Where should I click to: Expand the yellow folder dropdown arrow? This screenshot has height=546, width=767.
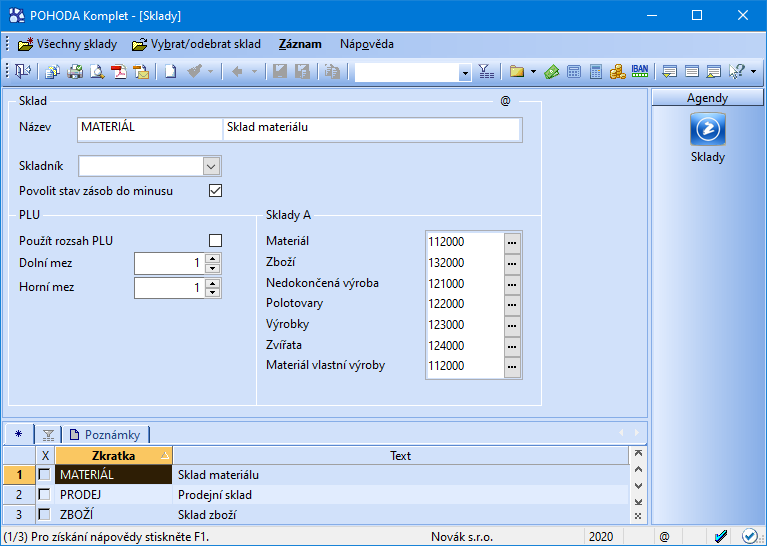tap(533, 72)
